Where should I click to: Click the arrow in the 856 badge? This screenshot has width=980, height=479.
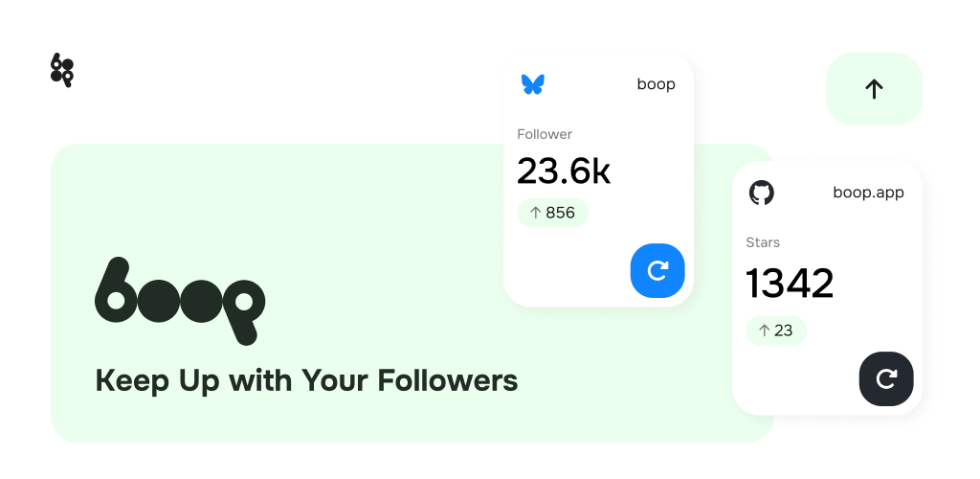point(535,213)
